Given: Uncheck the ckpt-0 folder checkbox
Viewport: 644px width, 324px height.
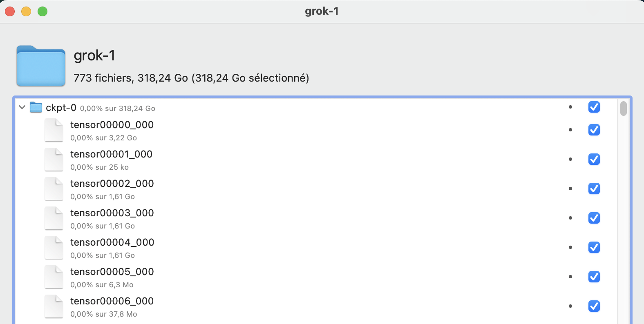Looking at the screenshot, I should 594,107.
